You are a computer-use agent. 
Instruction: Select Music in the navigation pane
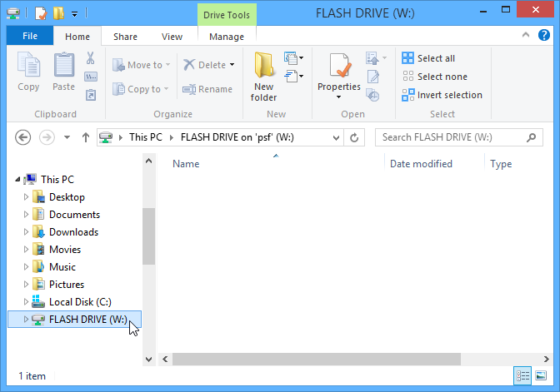pos(62,267)
